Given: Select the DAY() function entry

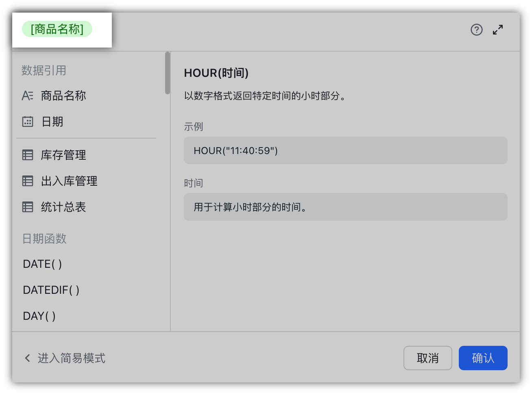Looking at the screenshot, I should click(39, 316).
